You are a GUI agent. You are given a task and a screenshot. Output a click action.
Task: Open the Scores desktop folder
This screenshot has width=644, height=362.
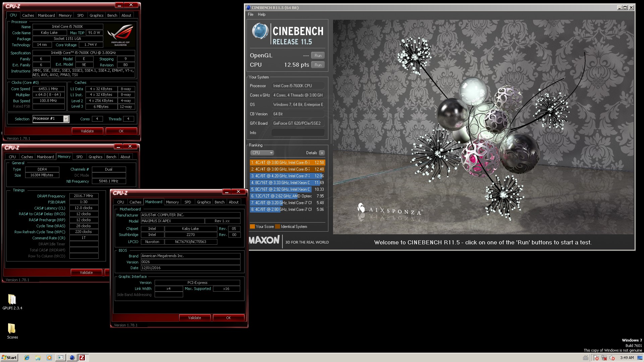(x=12, y=331)
